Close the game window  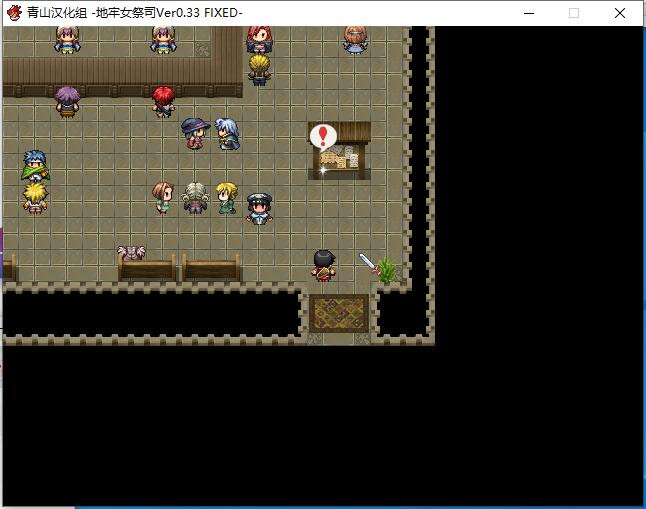621,13
